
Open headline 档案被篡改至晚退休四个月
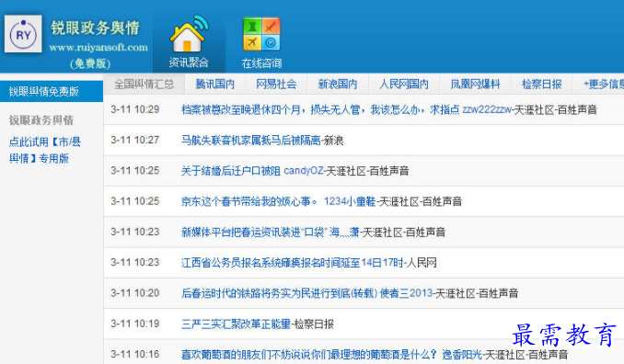pos(320,109)
